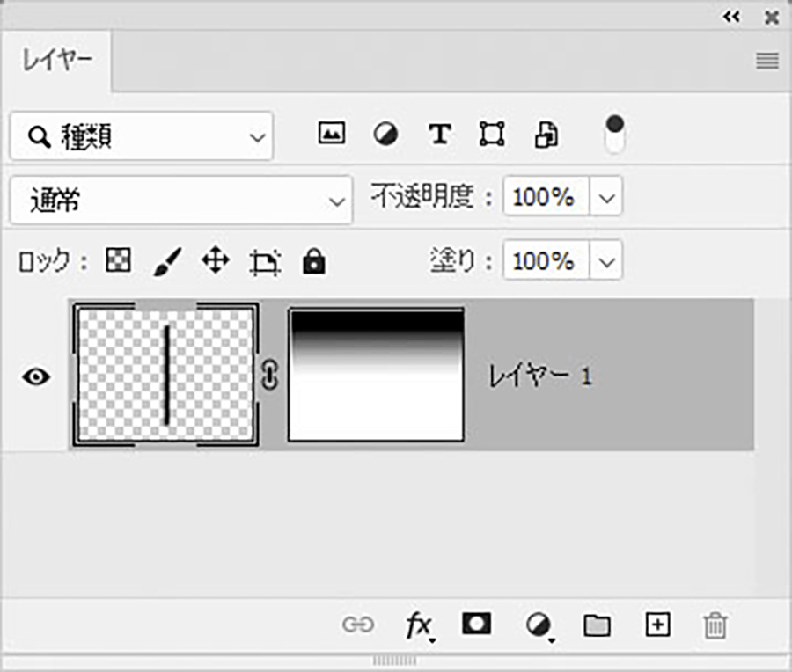Filter for smart objects icon
The width and height of the screenshot is (792, 672).
pos(546,135)
